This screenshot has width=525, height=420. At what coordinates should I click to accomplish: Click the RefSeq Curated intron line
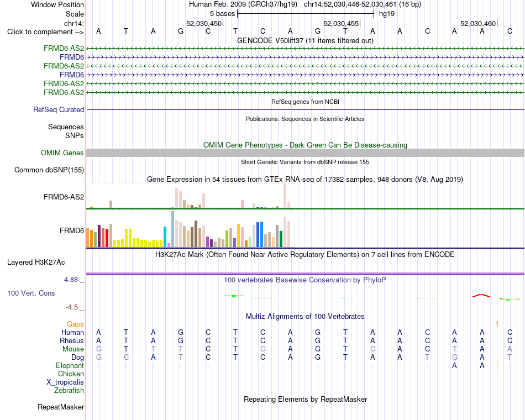tap(305, 109)
